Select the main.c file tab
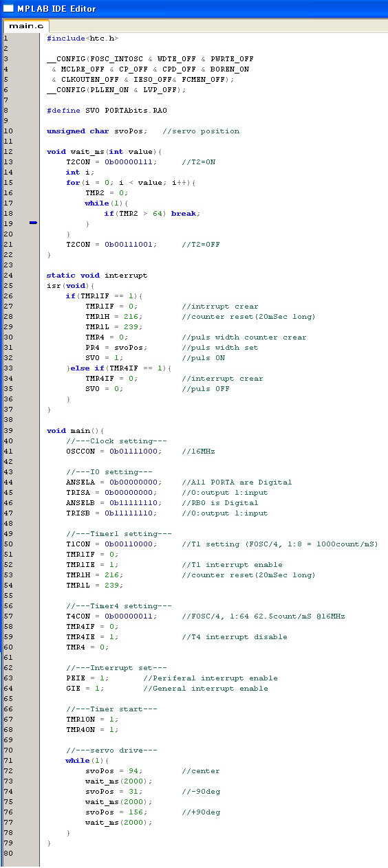Image resolution: width=388 pixels, height=868 pixels. 26,25
